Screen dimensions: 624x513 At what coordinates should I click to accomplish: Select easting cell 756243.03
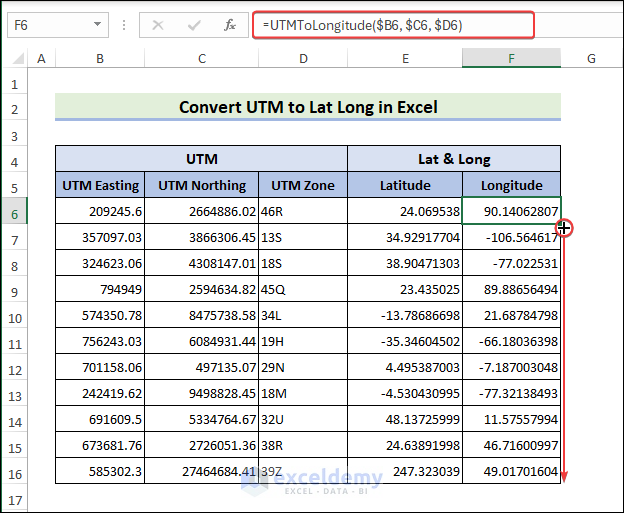(x=100, y=341)
